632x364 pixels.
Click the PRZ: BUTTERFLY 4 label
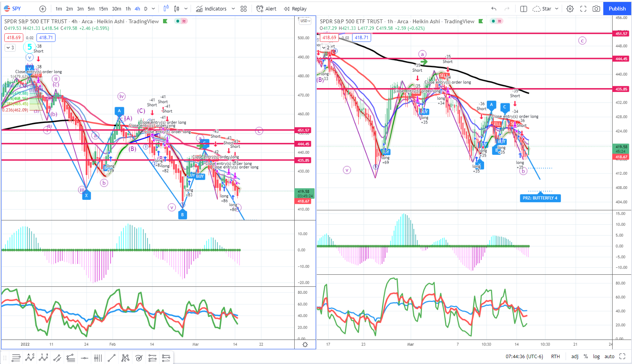coord(540,198)
